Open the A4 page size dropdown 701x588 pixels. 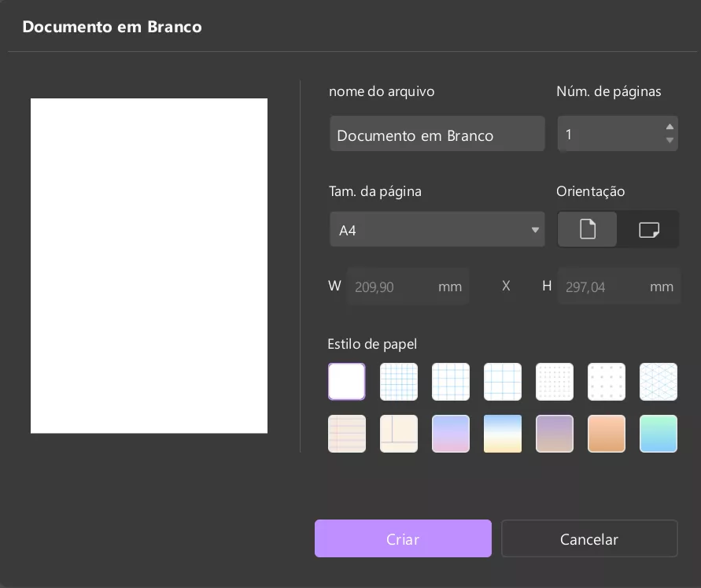click(437, 230)
